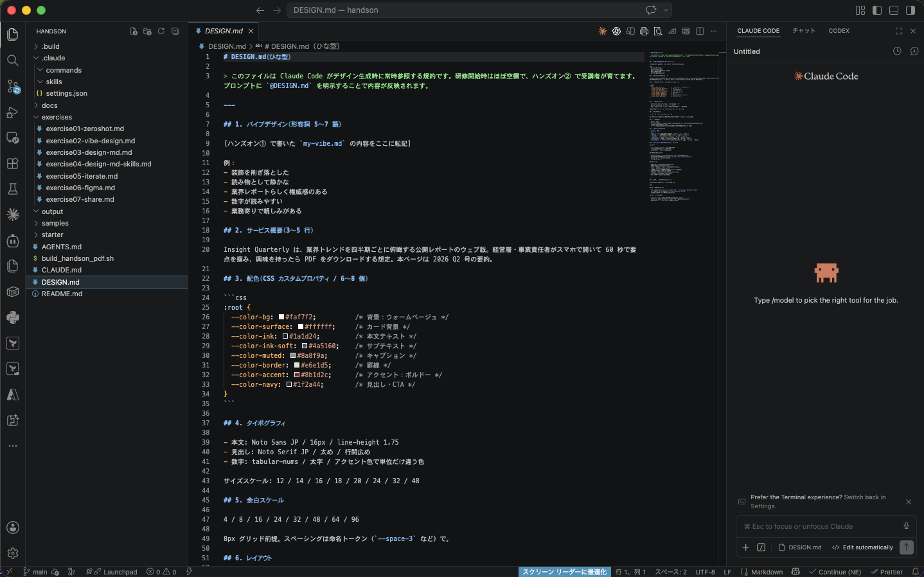The image size is (924, 577).
Task: Open notifications bell in status bar
Action: coord(915,572)
